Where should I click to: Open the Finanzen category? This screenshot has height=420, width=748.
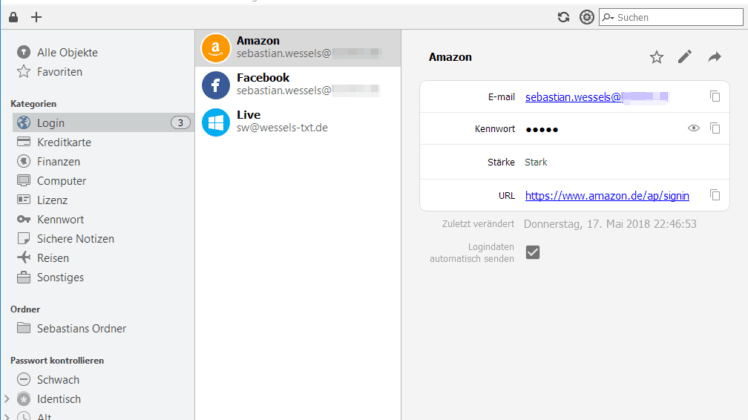pyautogui.click(x=48, y=161)
